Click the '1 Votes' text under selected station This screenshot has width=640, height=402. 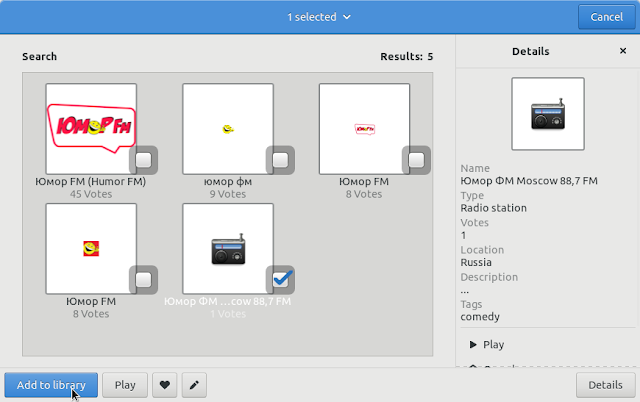[228, 314]
